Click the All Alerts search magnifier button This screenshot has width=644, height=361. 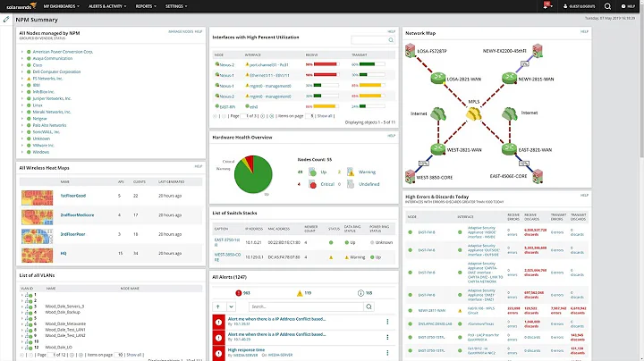click(x=369, y=306)
